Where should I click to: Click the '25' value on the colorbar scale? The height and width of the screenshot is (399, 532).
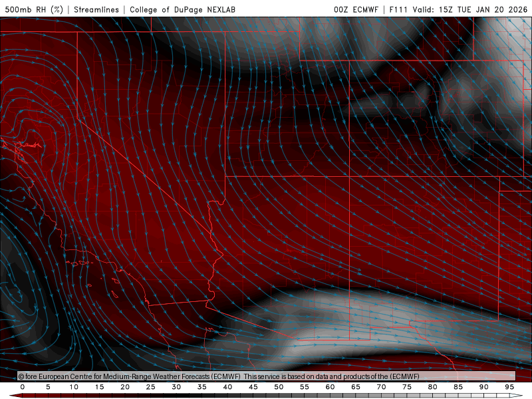pyautogui.click(x=151, y=387)
